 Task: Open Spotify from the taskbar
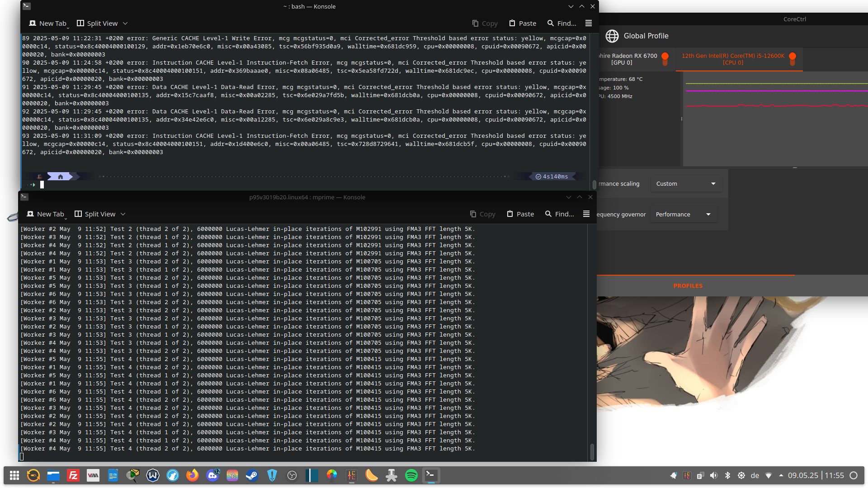411,475
